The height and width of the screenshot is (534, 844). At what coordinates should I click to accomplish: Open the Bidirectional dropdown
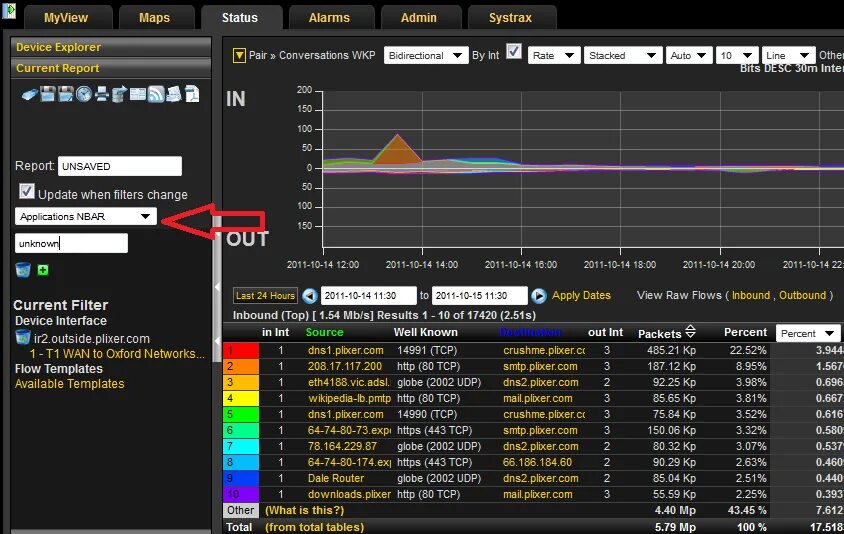tap(426, 55)
